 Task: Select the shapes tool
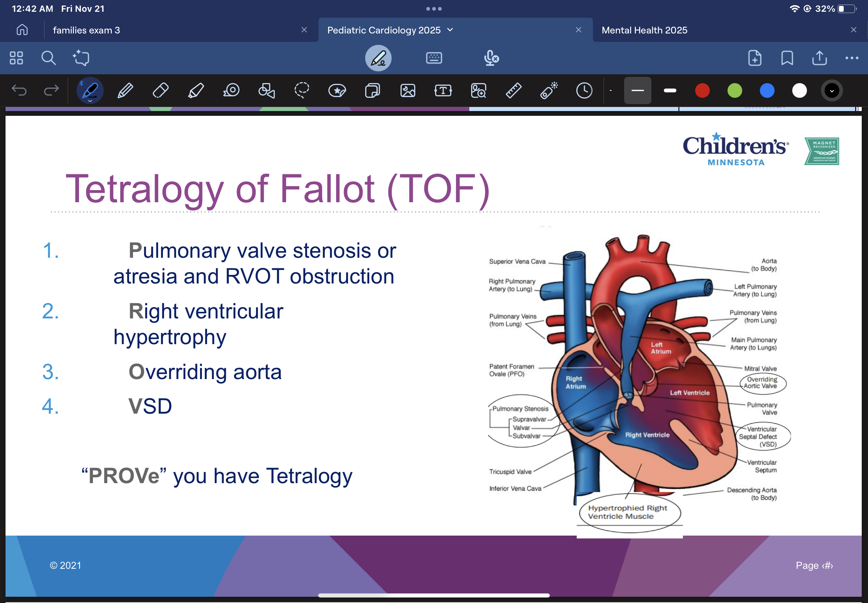pyautogui.click(x=266, y=90)
